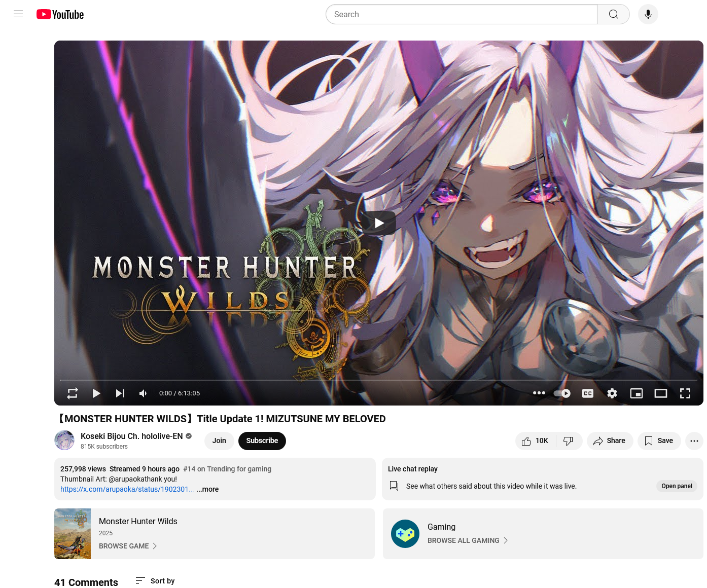The image size is (707, 588).
Task: Dislike this video
Action: [569, 441]
